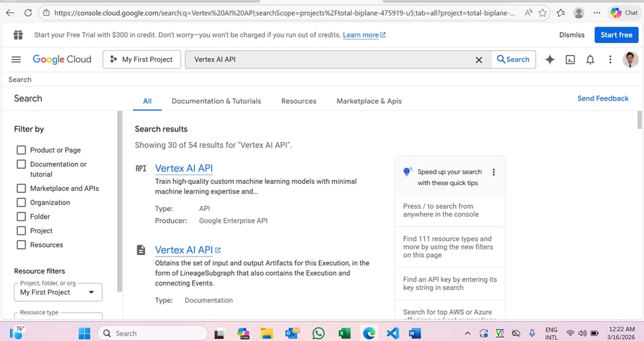Click the filter panel vertical scrollbar

[x=120, y=202]
